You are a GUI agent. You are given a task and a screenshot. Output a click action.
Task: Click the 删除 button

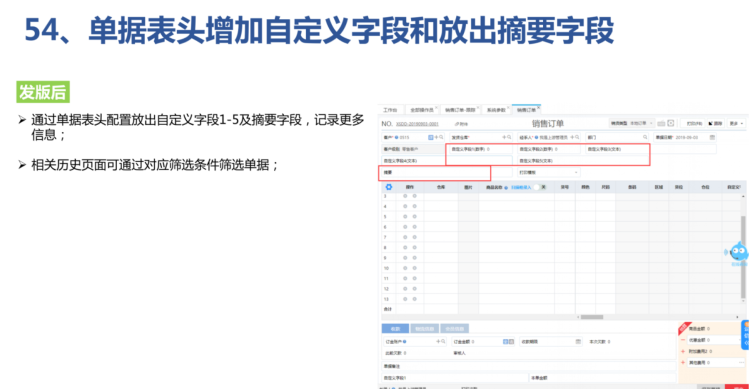(716, 123)
